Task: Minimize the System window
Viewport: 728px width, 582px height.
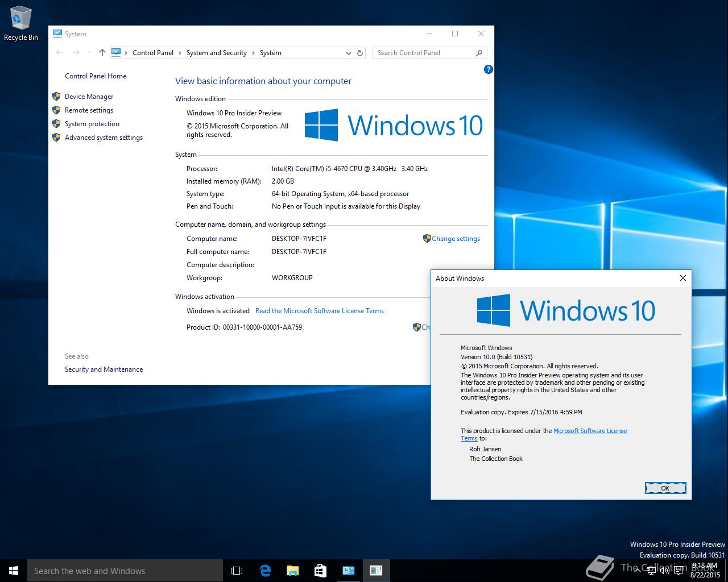Action: pyautogui.click(x=429, y=34)
